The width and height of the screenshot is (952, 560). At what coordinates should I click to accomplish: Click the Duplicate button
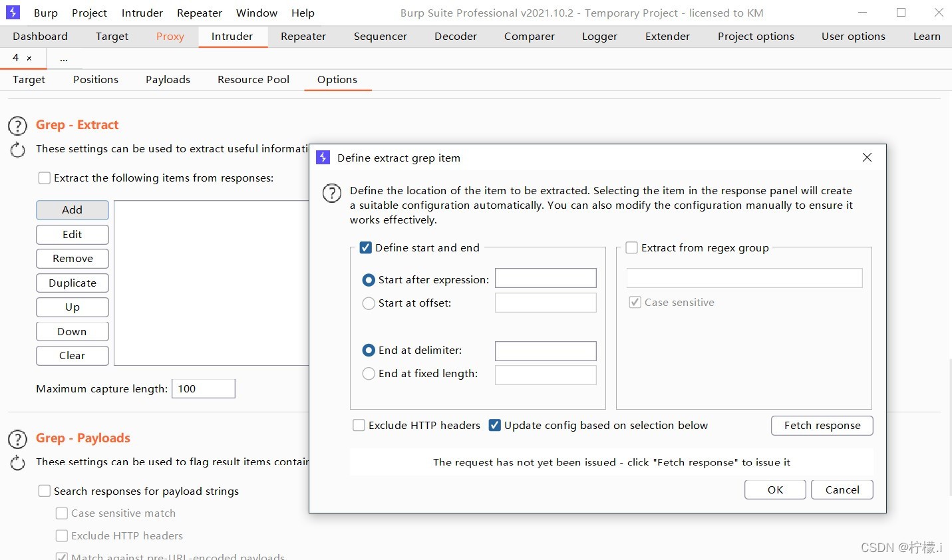pos(73,283)
